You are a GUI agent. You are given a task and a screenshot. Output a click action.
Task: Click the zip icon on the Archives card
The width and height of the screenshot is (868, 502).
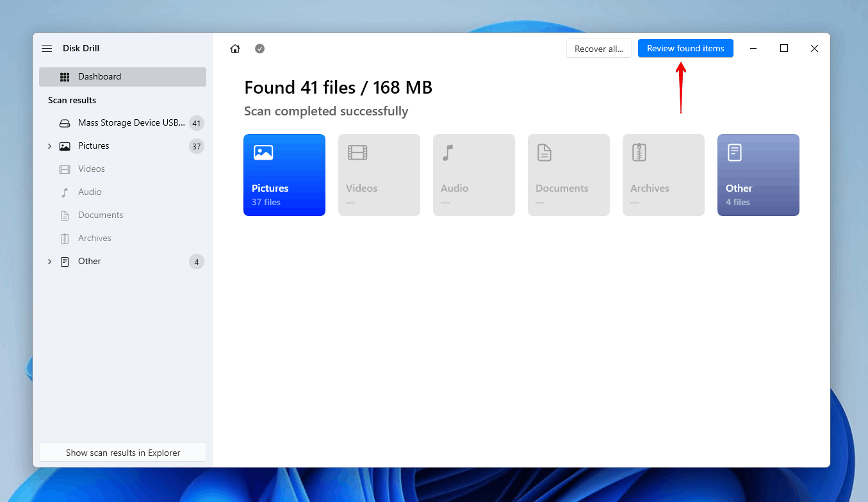639,153
